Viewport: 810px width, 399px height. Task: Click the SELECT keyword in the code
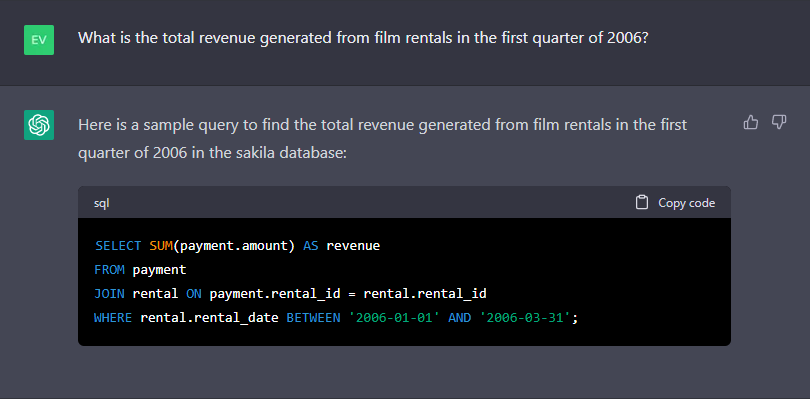click(118, 245)
